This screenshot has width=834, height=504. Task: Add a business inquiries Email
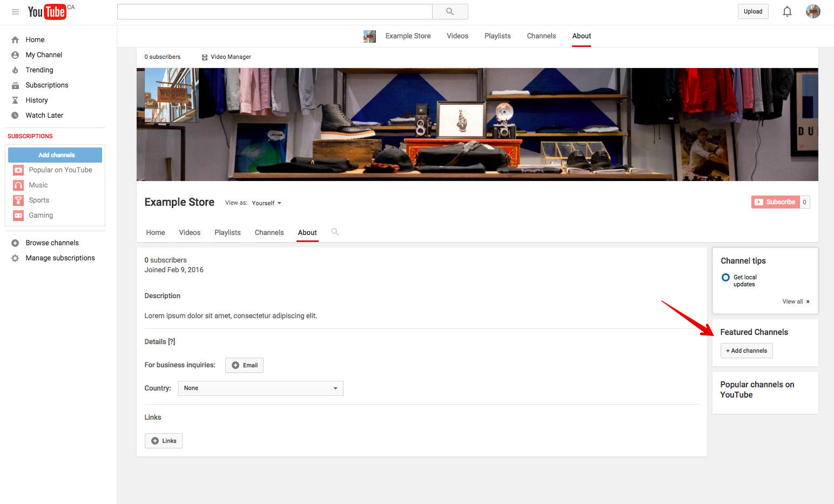(x=244, y=366)
